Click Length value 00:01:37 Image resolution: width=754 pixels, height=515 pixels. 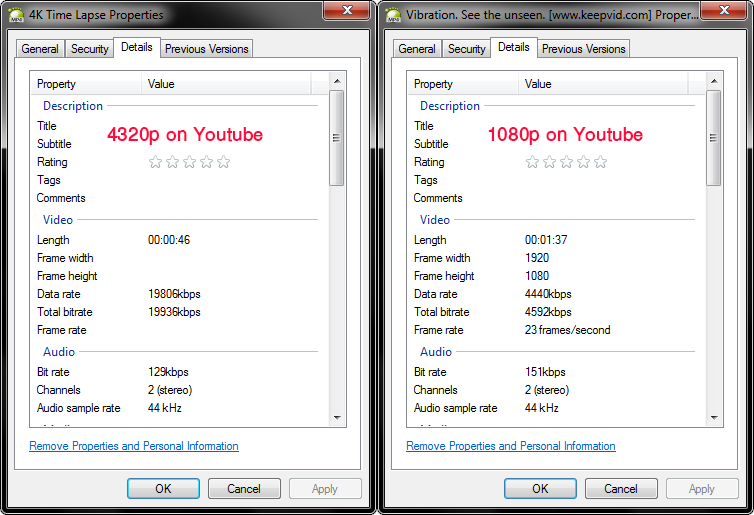coord(546,240)
